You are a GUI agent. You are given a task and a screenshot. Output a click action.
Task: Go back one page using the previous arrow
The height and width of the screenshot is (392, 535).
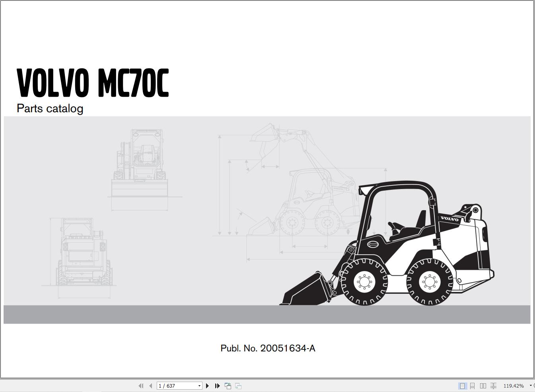[x=151, y=386]
